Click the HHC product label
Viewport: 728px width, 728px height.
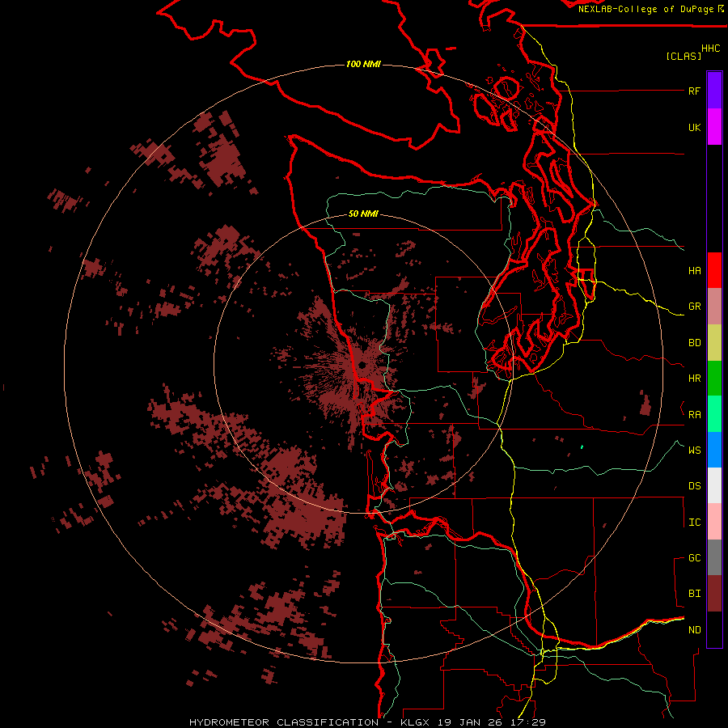coord(710,49)
